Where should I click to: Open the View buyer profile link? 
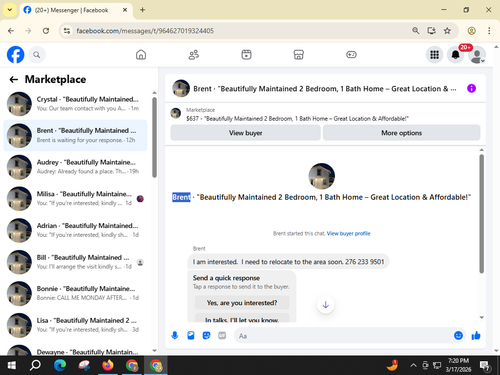(348, 233)
